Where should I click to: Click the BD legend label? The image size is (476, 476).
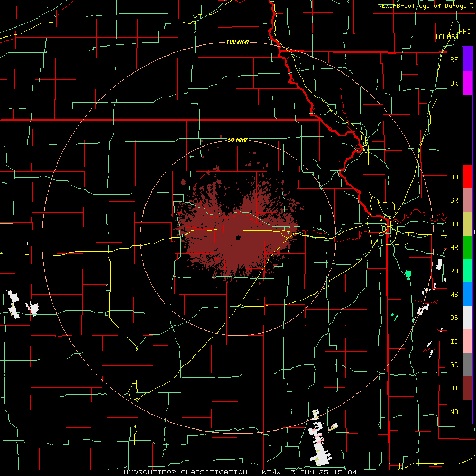(x=454, y=224)
